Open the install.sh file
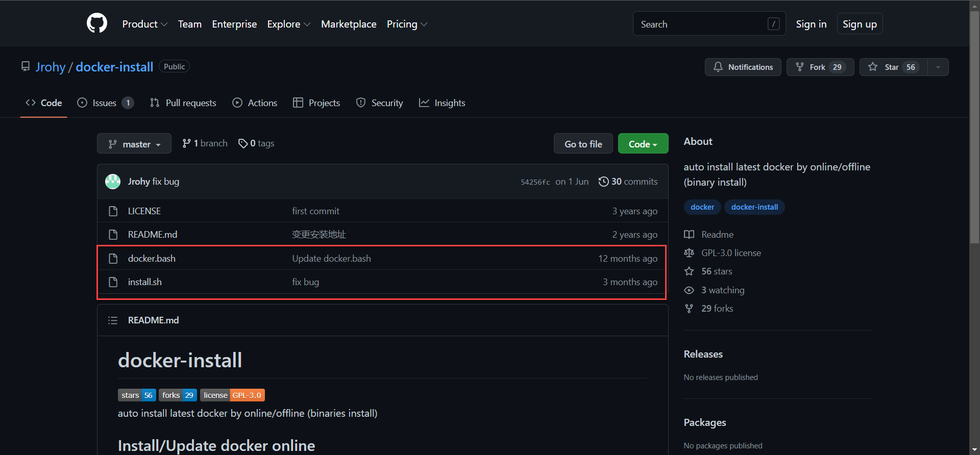The width and height of the screenshot is (980, 455). (145, 282)
